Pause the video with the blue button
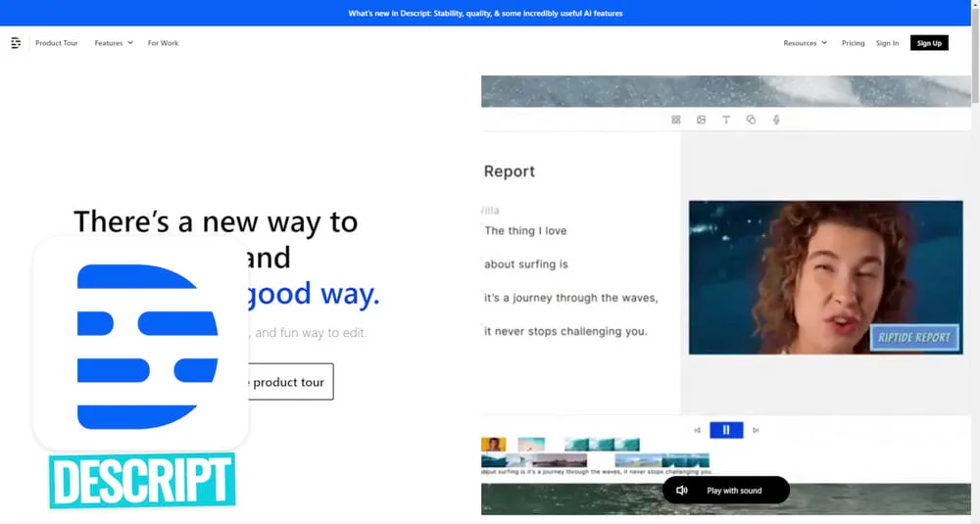The width and height of the screenshot is (980, 524). 726,430
